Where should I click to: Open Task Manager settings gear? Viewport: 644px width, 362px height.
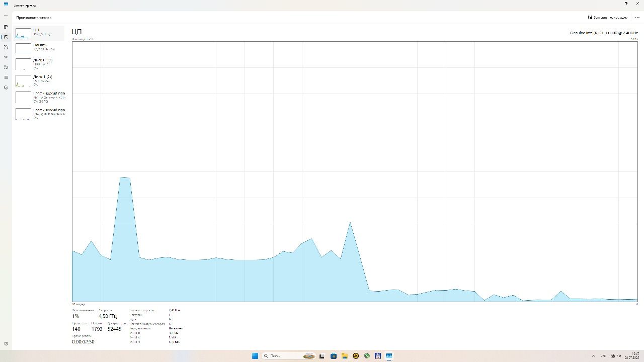pyautogui.click(x=6, y=344)
